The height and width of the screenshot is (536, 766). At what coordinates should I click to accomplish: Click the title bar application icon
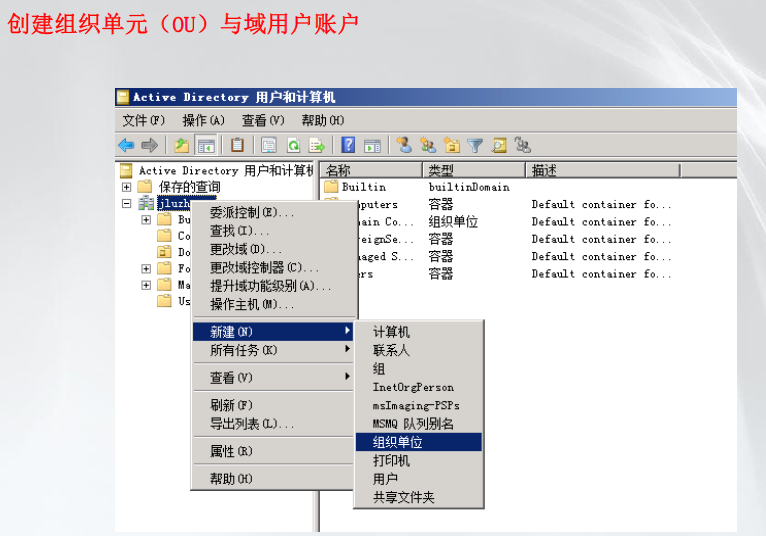click(123, 97)
